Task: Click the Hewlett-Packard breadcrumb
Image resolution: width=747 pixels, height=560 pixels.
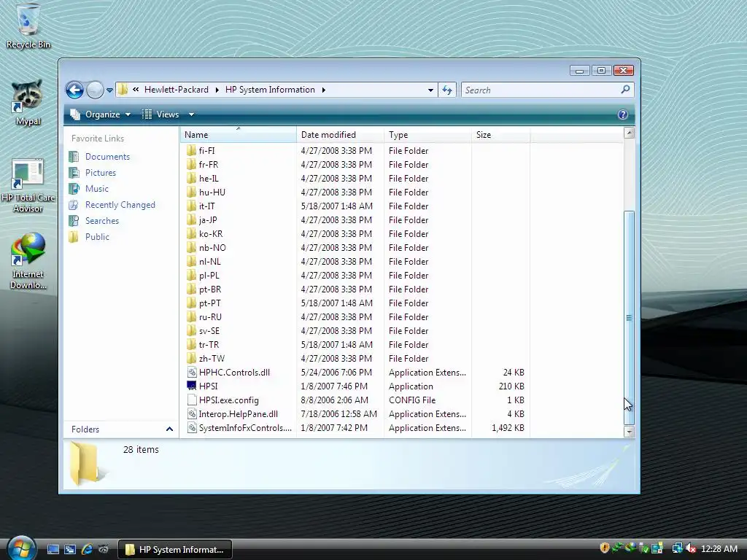Action: tap(177, 90)
